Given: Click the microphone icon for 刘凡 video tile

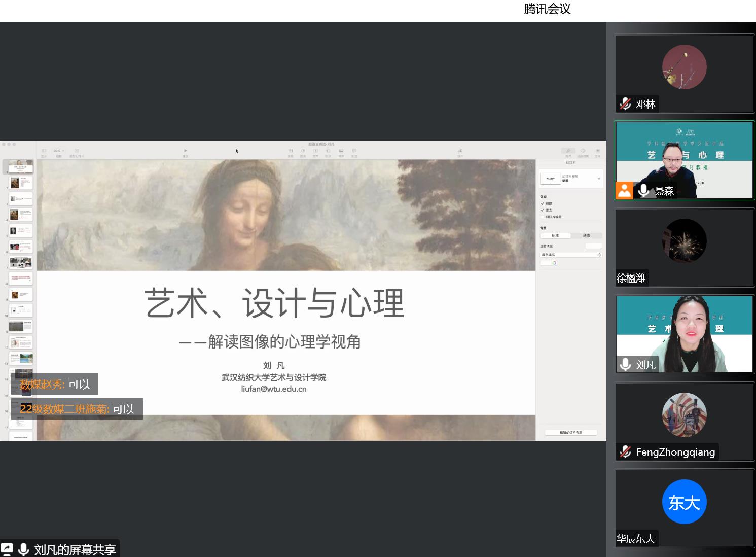Looking at the screenshot, I should [x=626, y=365].
